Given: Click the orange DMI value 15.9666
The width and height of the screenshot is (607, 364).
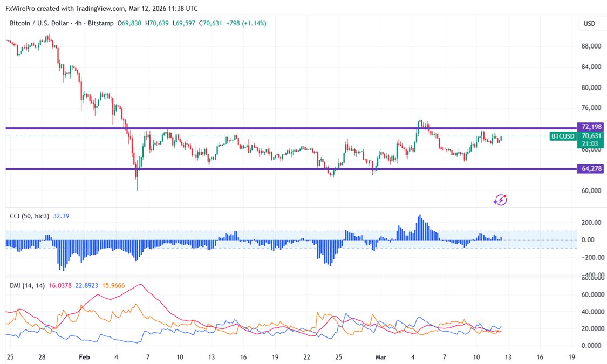Looking at the screenshot, I should click(113, 285).
